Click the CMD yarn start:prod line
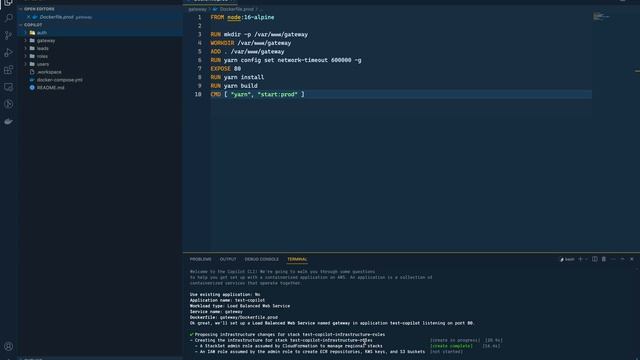 [x=258, y=95]
